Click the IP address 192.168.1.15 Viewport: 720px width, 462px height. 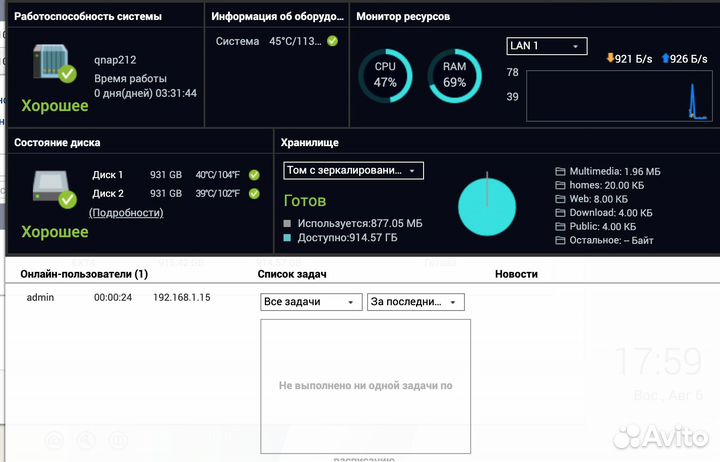click(181, 298)
